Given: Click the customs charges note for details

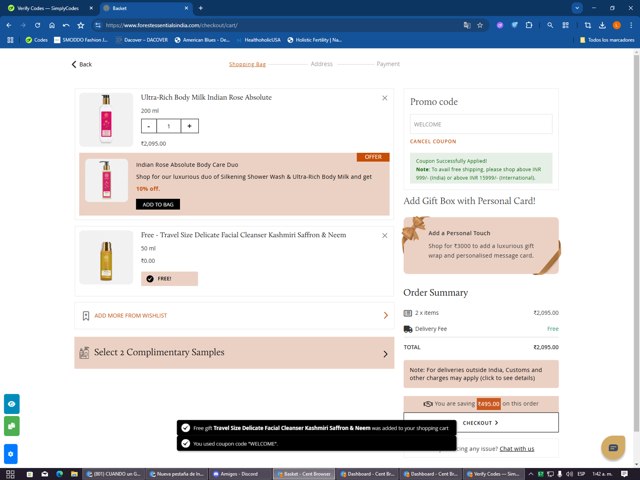Looking at the screenshot, I should [x=481, y=374].
